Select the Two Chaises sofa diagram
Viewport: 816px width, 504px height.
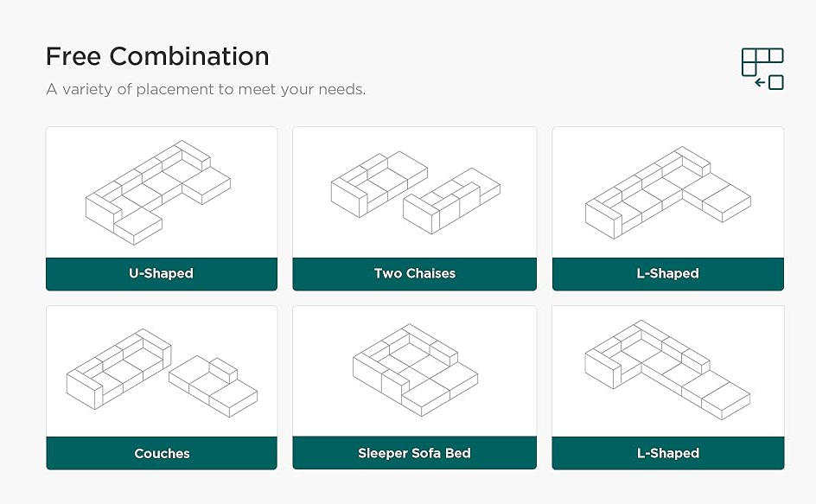(x=415, y=192)
